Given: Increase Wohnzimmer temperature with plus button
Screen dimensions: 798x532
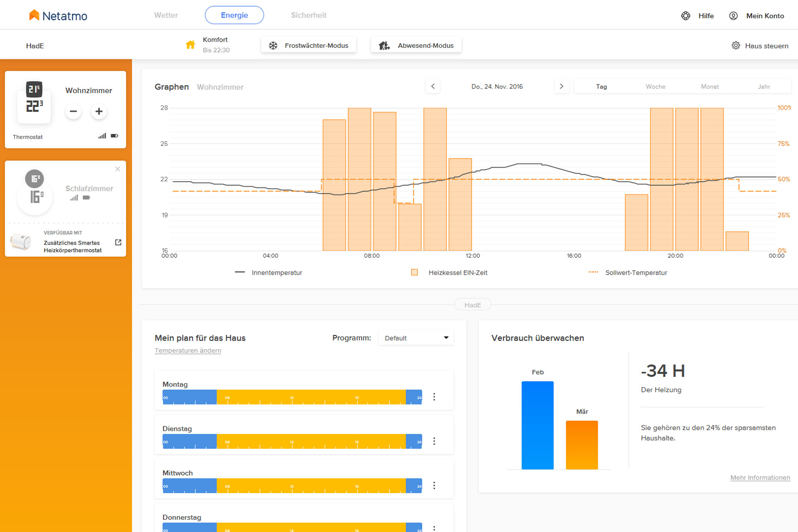Looking at the screenshot, I should coord(99,111).
